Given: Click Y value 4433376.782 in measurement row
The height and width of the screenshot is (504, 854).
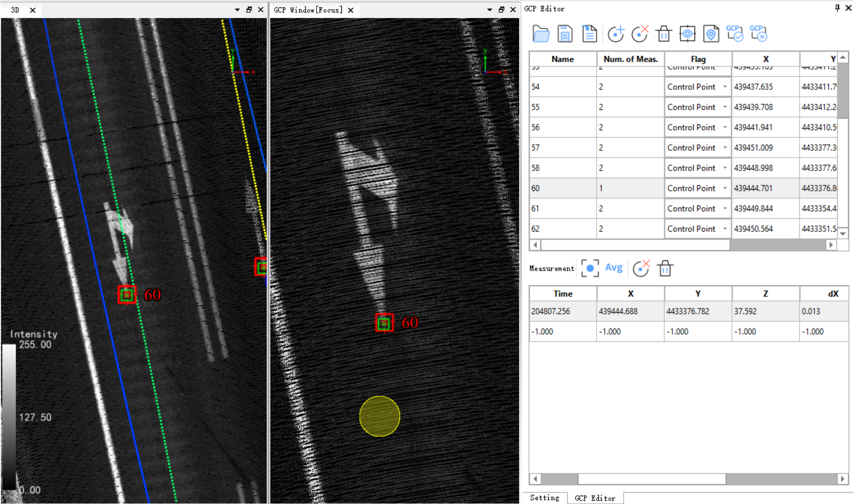Looking at the screenshot, I should (x=688, y=311).
